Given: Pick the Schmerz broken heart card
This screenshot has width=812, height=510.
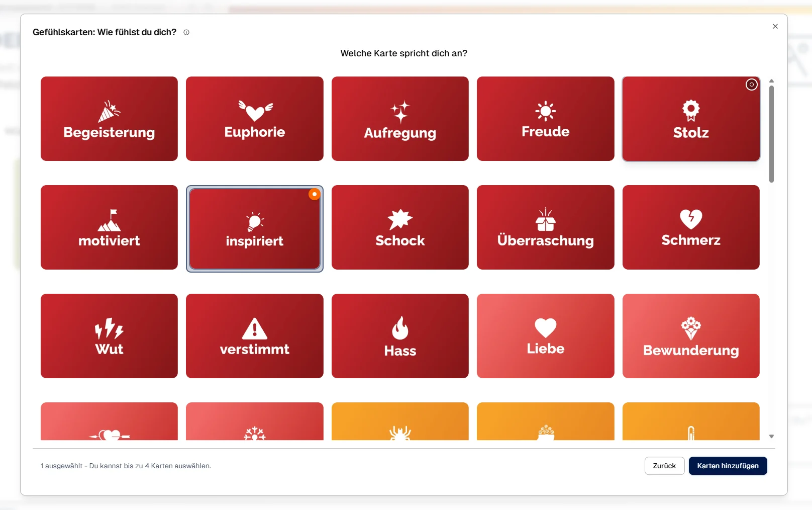Looking at the screenshot, I should 690,227.
